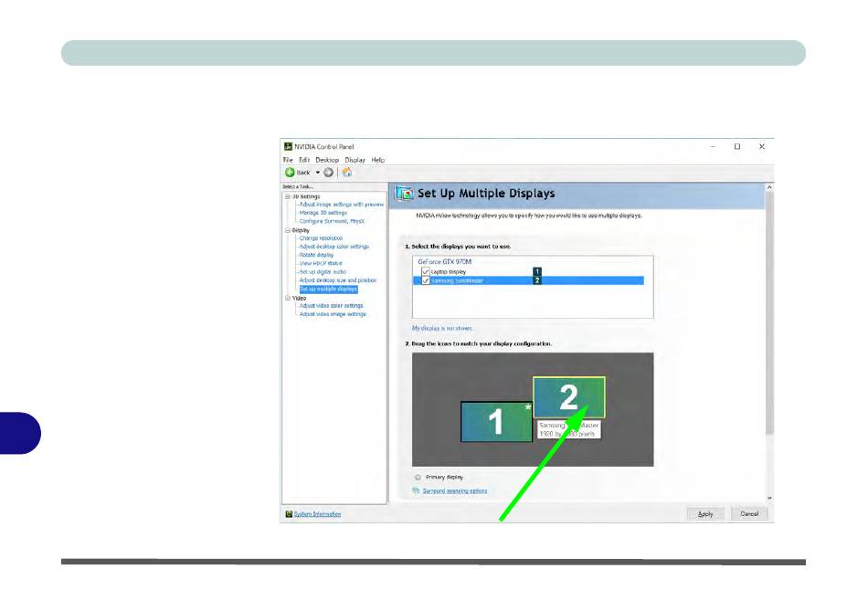Click the System Information icon
The image size is (868, 611).
coord(289,514)
